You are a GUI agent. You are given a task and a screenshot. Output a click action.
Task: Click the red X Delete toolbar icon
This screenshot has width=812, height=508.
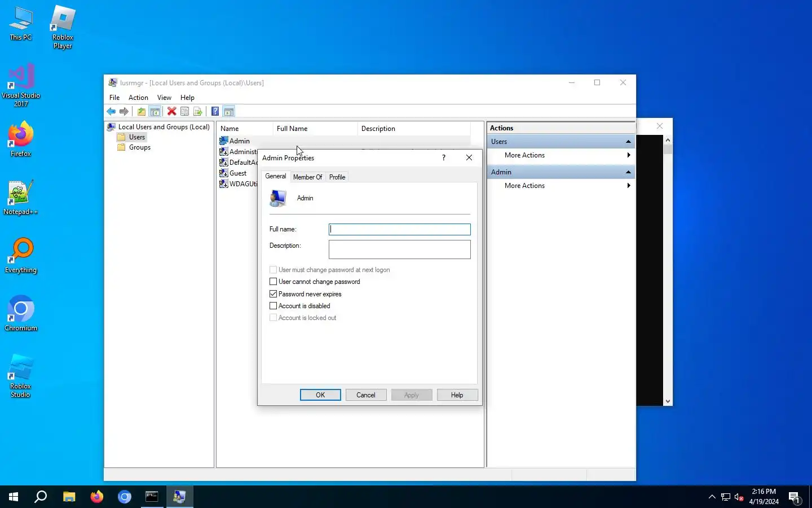tap(172, 112)
